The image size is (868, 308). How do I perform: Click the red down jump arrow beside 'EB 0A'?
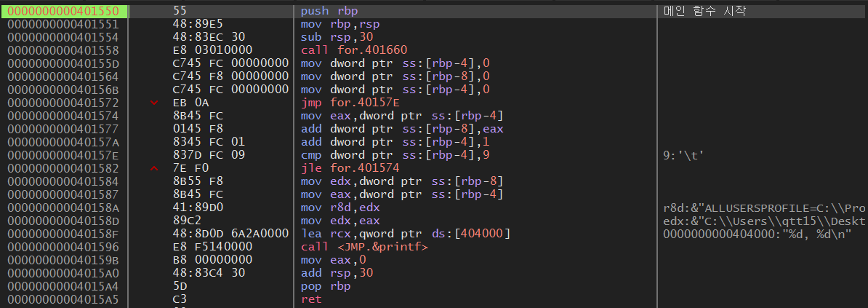pyautogui.click(x=154, y=103)
